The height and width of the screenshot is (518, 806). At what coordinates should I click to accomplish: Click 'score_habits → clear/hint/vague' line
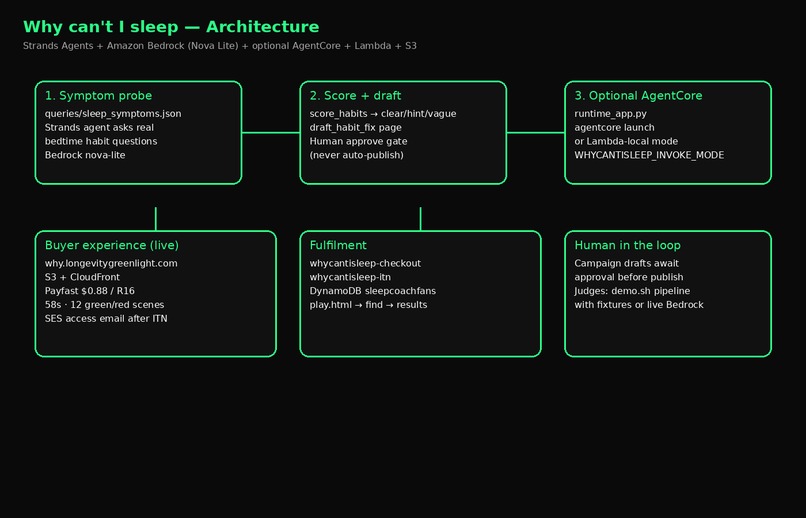(x=382, y=114)
